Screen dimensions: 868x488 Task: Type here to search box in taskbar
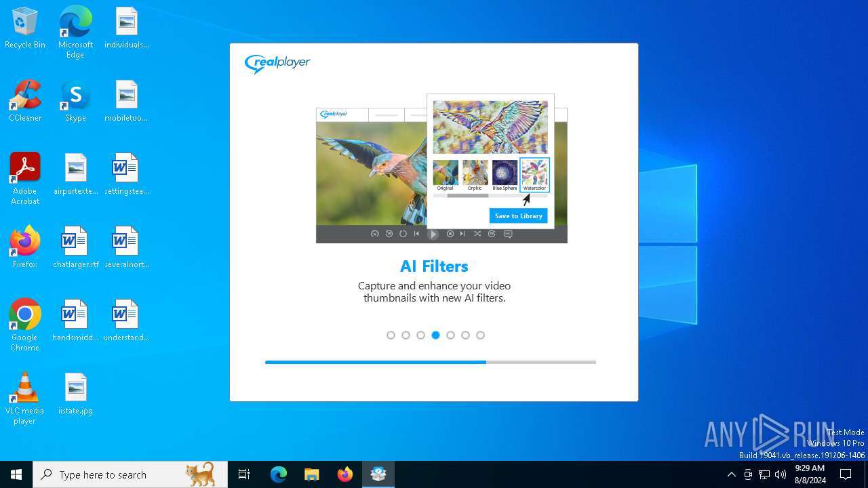pos(130,474)
